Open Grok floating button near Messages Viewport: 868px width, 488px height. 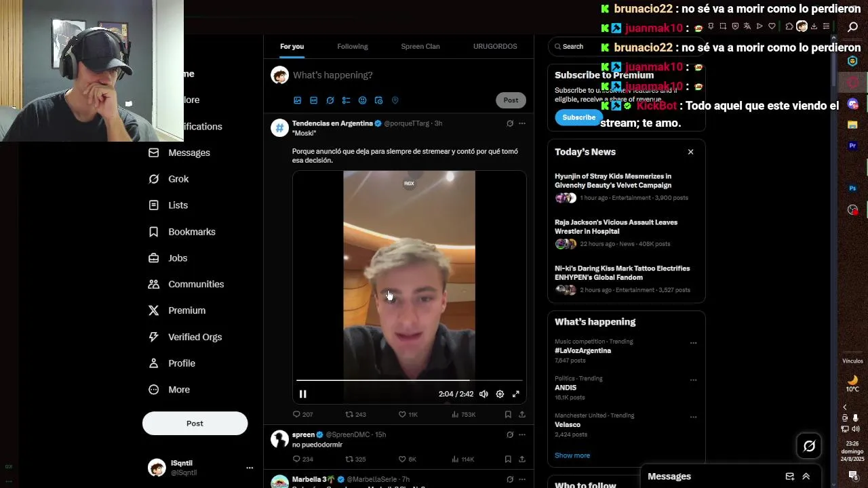809,446
